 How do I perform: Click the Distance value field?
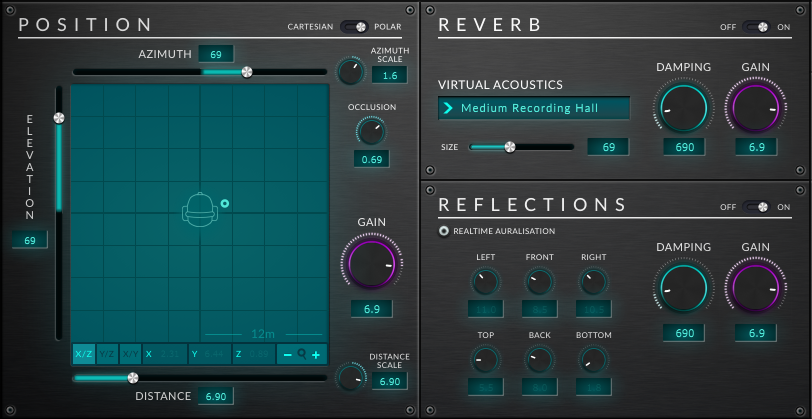click(216, 397)
